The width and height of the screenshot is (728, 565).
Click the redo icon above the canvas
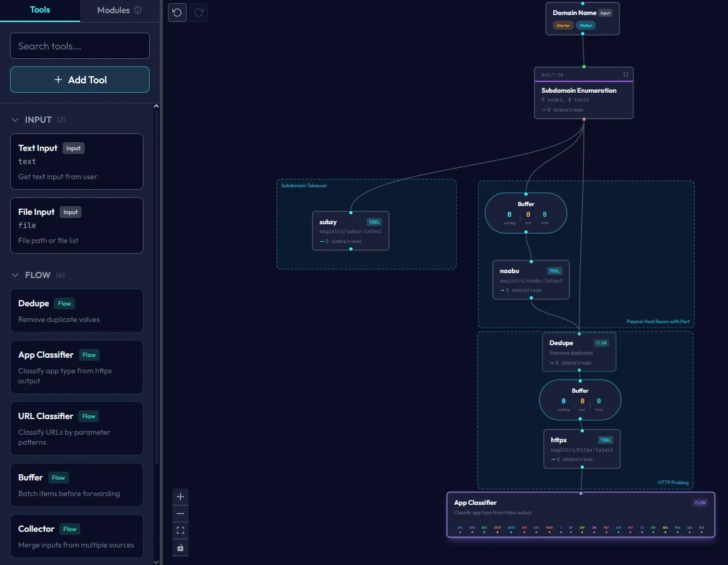[199, 13]
